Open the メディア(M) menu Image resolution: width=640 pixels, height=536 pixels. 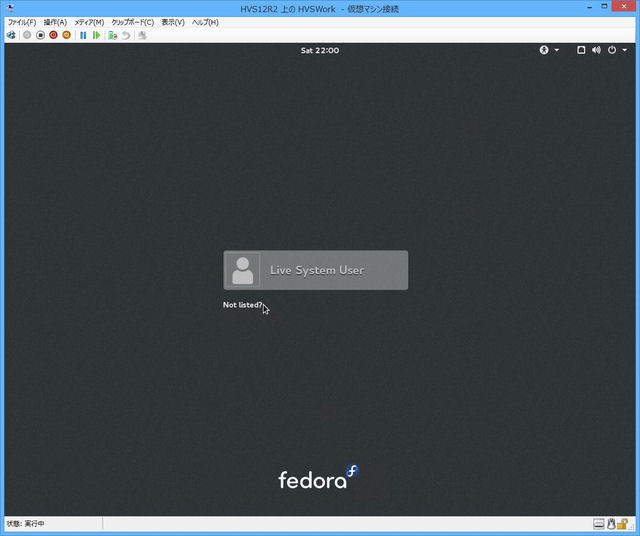pos(89,22)
